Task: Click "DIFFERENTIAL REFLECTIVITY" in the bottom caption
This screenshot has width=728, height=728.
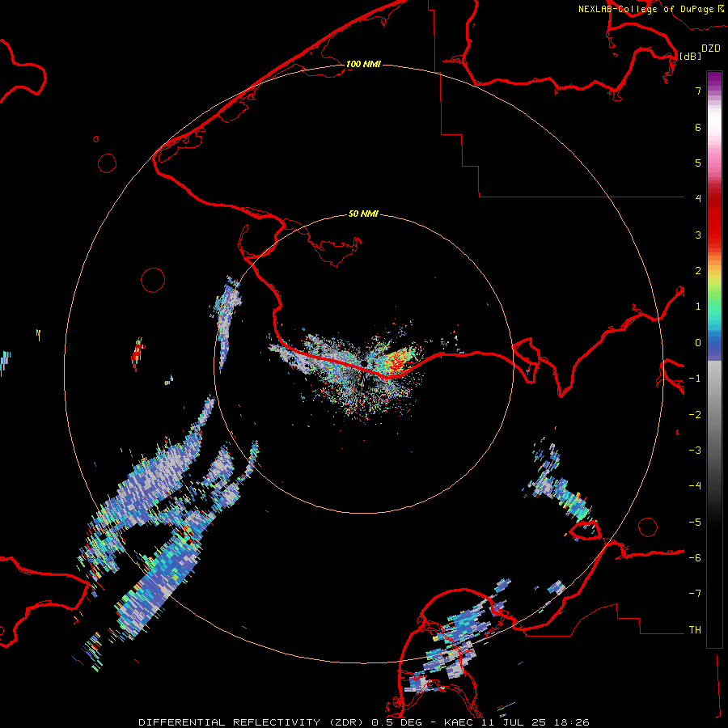Action: [230, 722]
